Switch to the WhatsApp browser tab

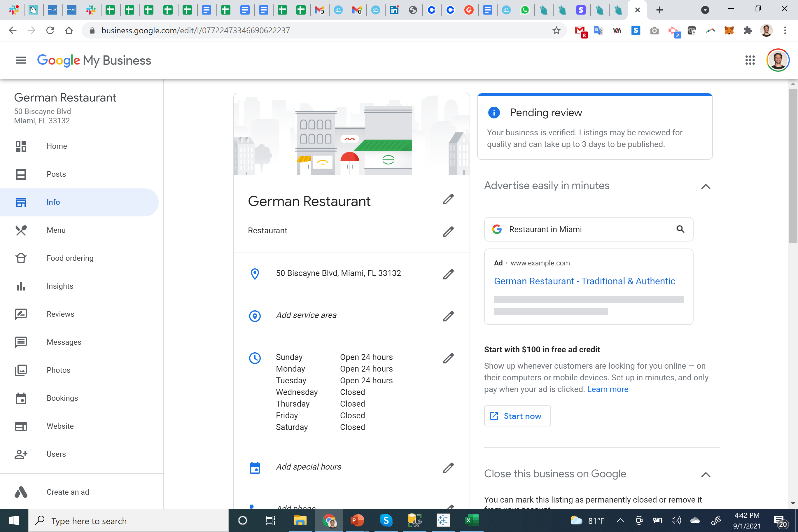point(525,10)
